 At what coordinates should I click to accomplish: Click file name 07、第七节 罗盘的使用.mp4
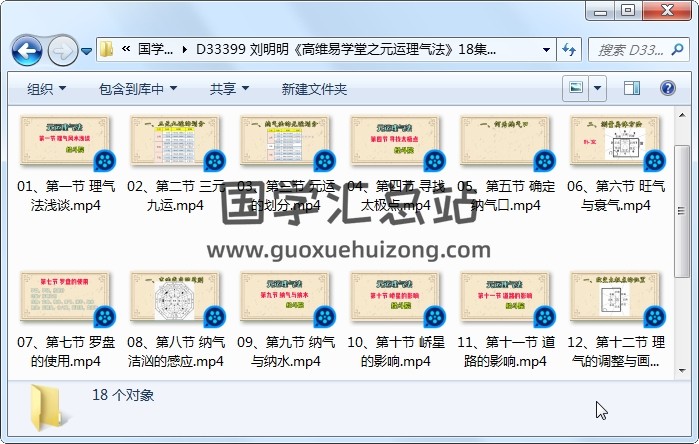(x=66, y=351)
